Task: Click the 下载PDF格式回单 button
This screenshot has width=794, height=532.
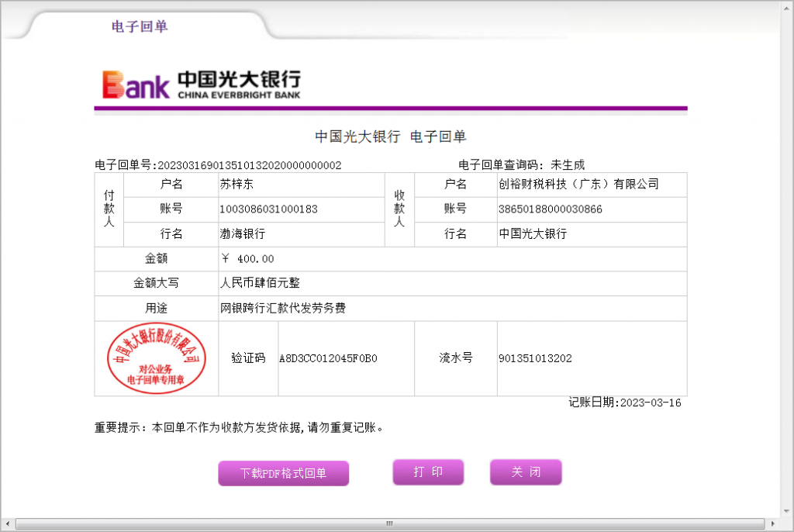Action: coord(284,473)
